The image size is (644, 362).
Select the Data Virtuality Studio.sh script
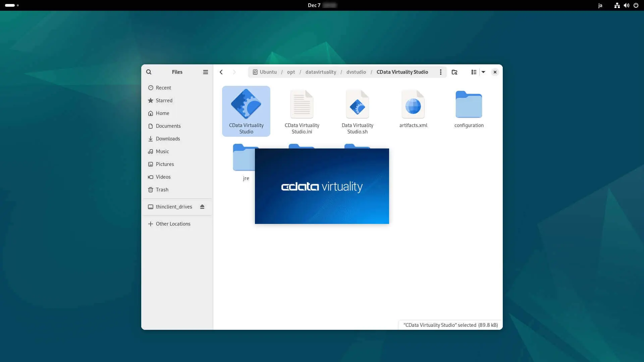tap(357, 105)
